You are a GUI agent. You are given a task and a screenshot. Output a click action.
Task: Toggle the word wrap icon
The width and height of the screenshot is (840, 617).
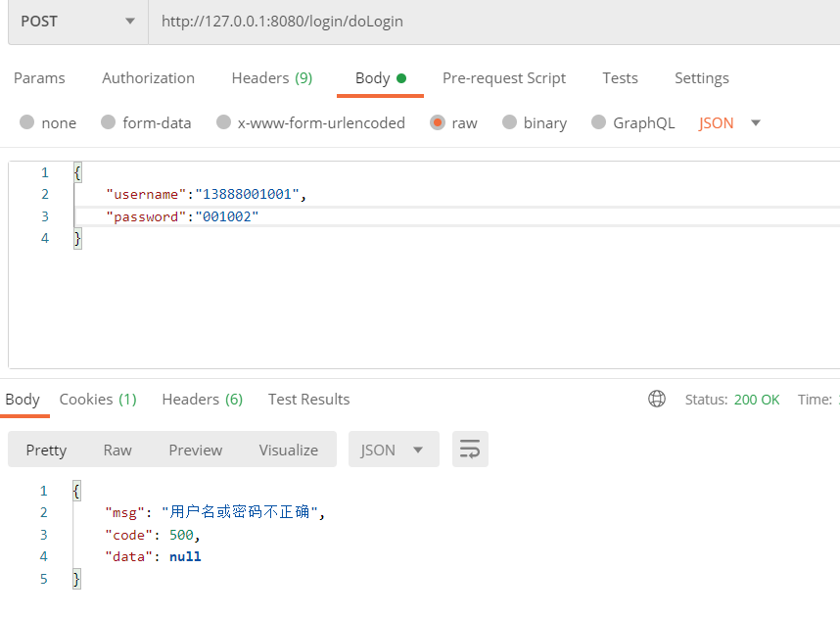point(470,450)
